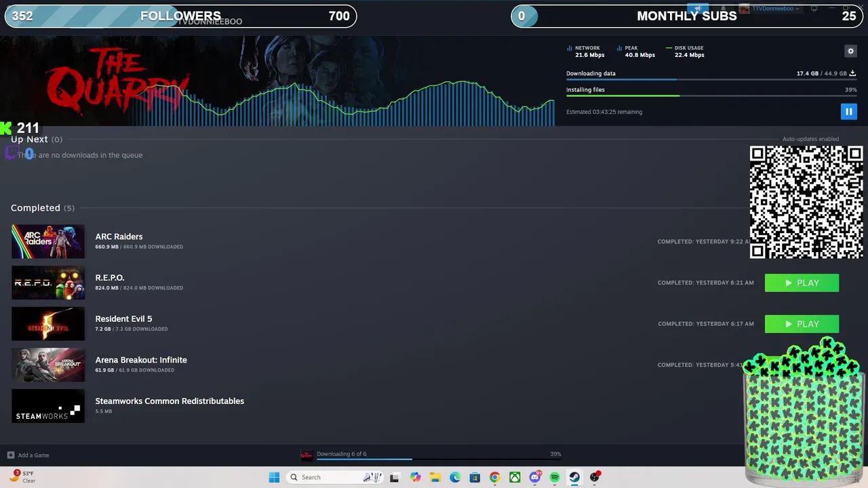Click Completed: Yesterday 6:17 AM text
The height and width of the screenshot is (488, 868).
(705, 324)
